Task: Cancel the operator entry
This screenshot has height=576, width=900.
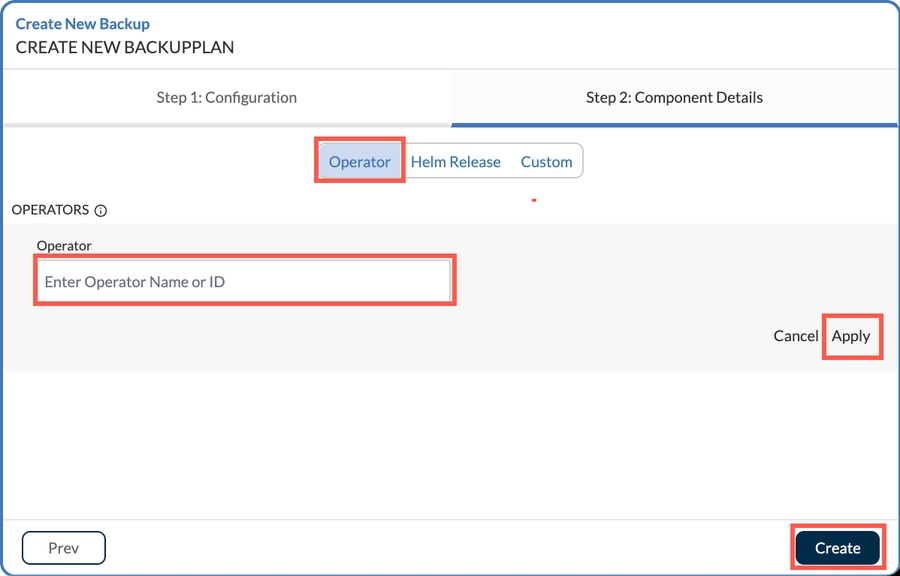Action: click(795, 336)
